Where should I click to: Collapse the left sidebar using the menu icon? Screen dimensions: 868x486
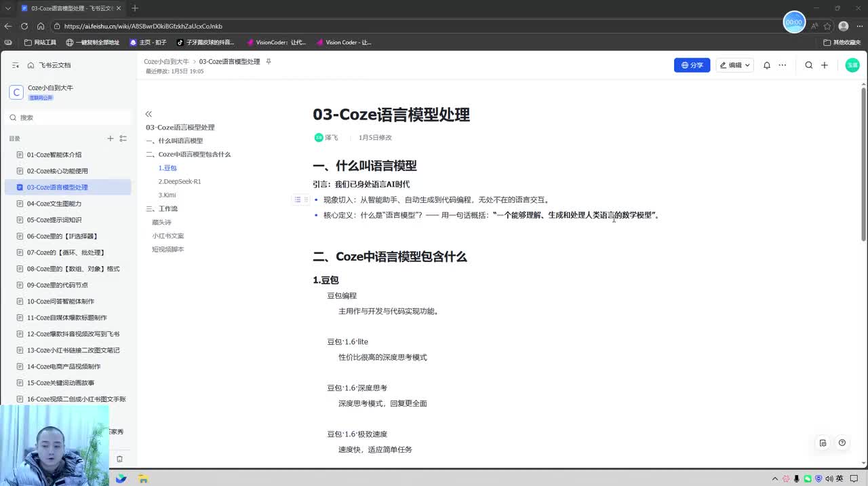[x=16, y=65]
